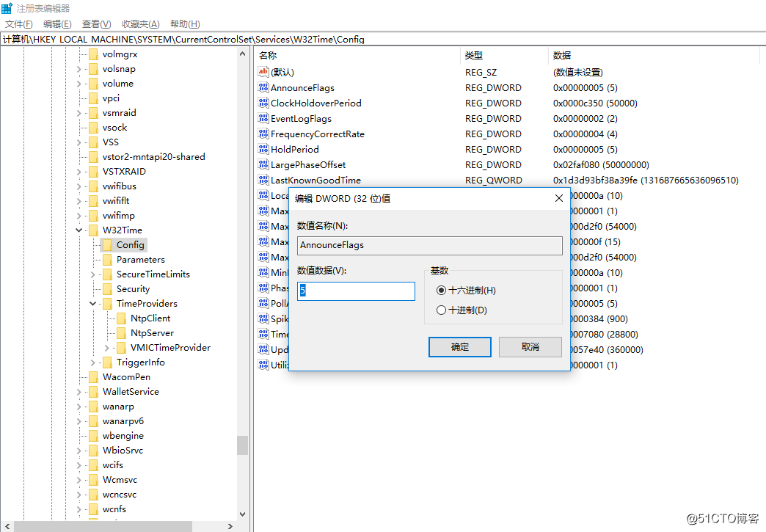
Task: Click the EventLogFlags value icon
Action: tap(263, 118)
